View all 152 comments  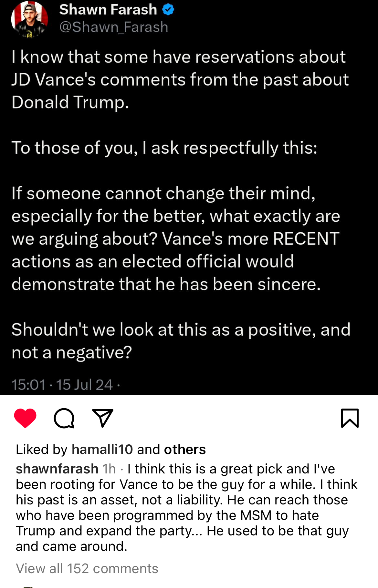tap(87, 568)
